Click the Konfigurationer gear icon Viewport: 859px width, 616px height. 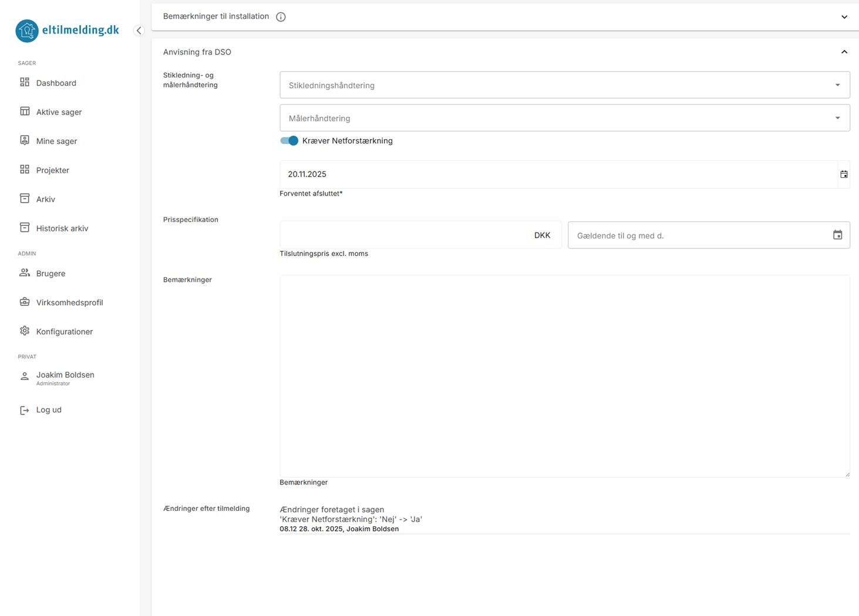pyautogui.click(x=25, y=331)
